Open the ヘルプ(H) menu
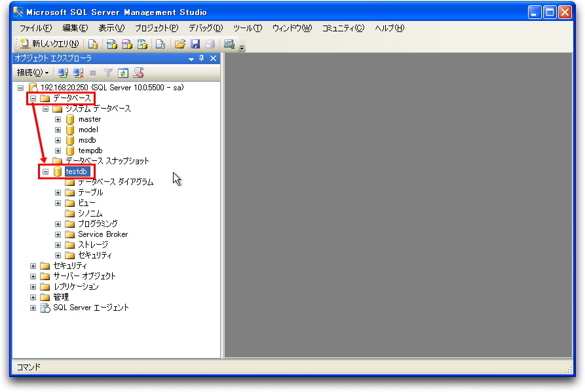Viewport: 585px width, 392px height. (389, 28)
